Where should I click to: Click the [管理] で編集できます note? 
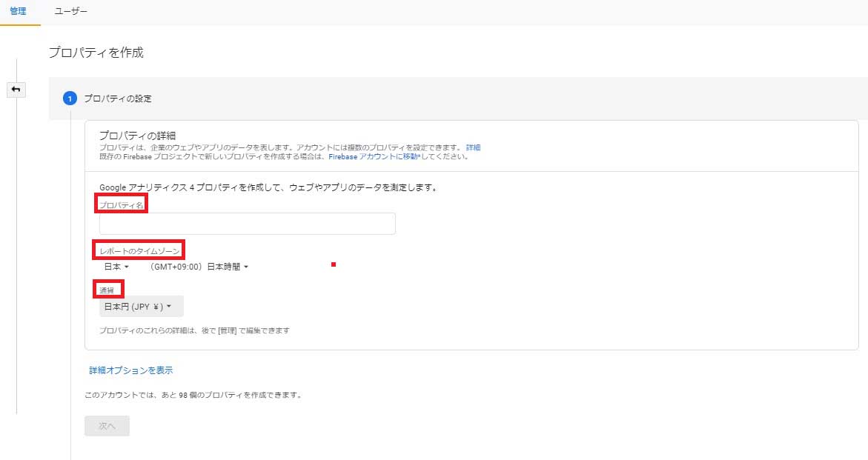pos(194,330)
